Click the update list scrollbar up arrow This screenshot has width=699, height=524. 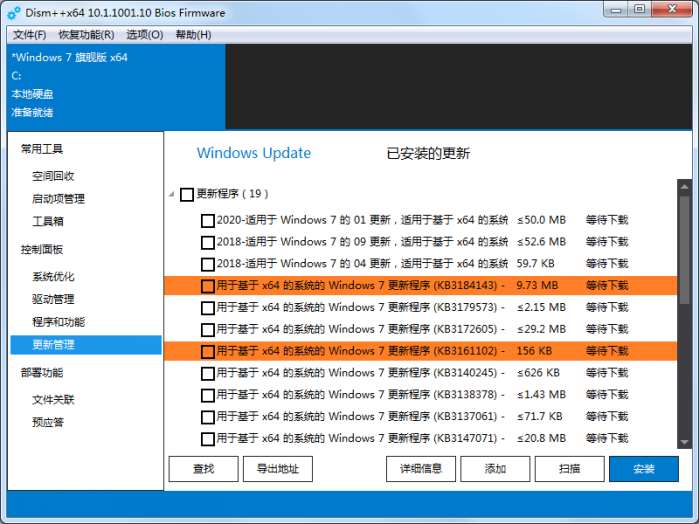684,187
